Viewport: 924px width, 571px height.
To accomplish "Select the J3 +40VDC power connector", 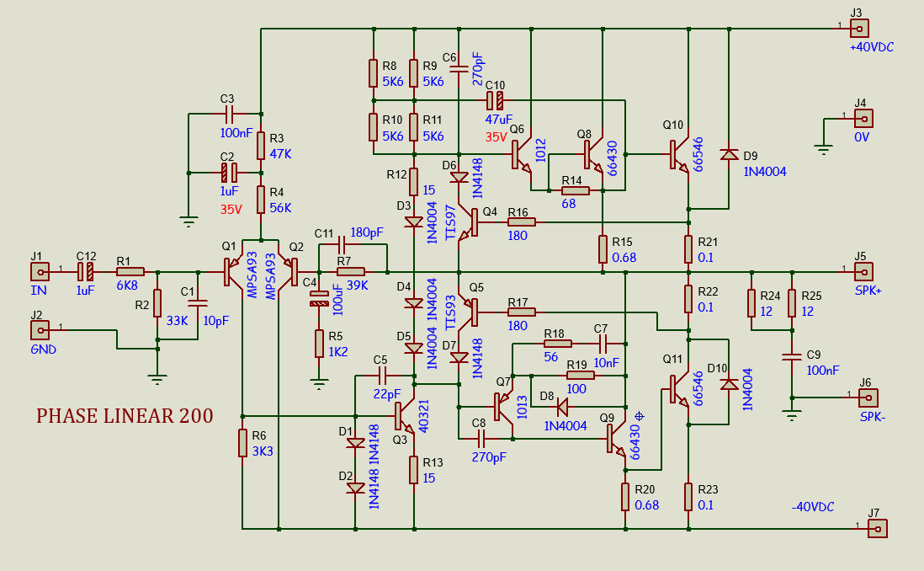I will (857, 28).
